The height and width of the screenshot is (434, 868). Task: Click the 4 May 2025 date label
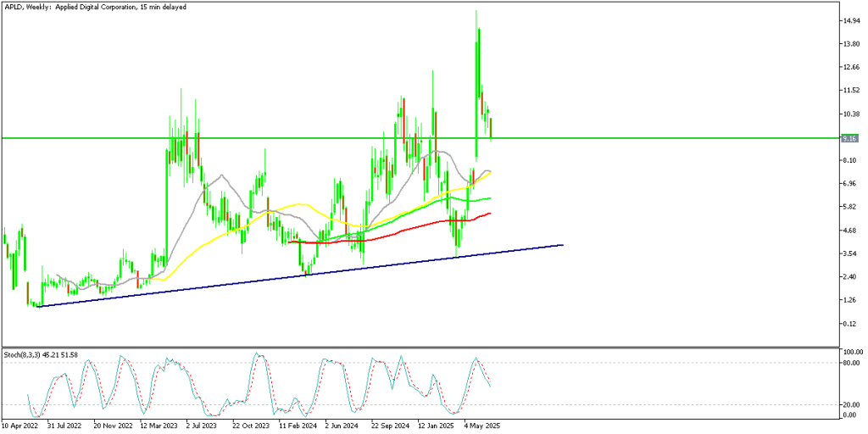point(481,426)
